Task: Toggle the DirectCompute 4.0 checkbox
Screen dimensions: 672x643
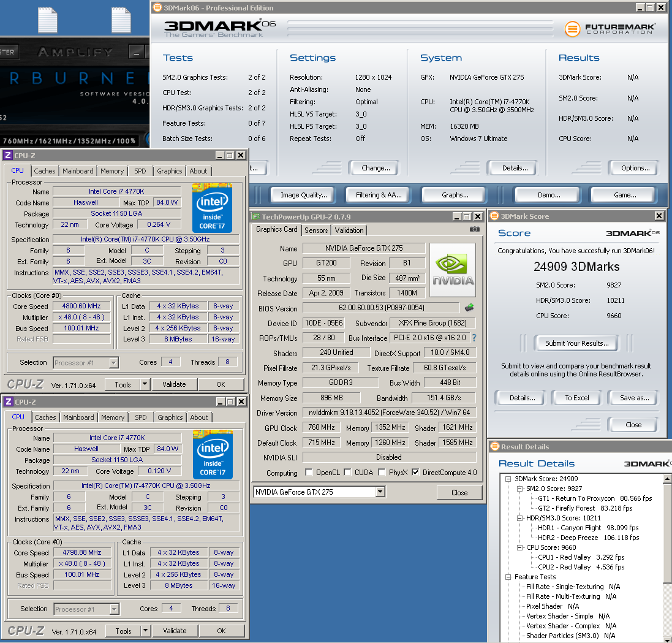Action: [x=415, y=472]
